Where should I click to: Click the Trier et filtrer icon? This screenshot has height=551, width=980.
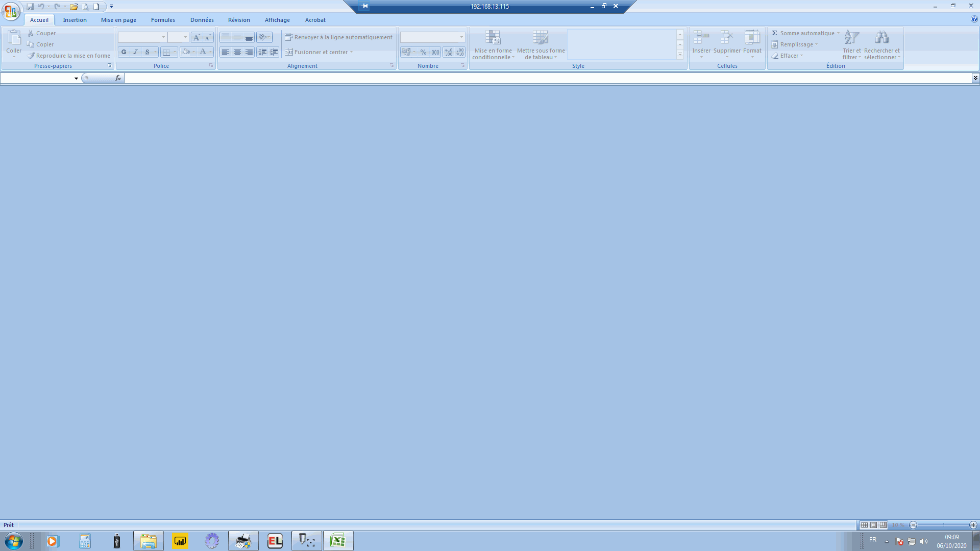tap(851, 38)
